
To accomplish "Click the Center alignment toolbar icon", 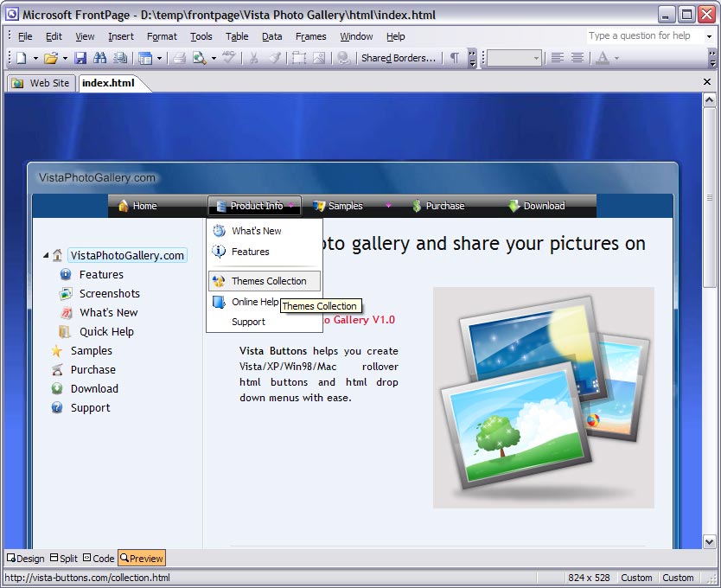I will (x=577, y=58).
